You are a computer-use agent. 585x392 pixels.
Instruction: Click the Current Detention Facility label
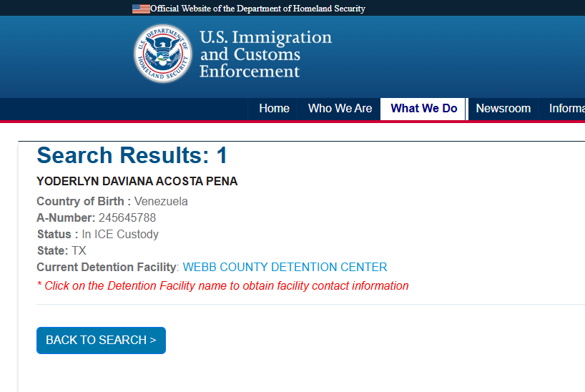107,267
